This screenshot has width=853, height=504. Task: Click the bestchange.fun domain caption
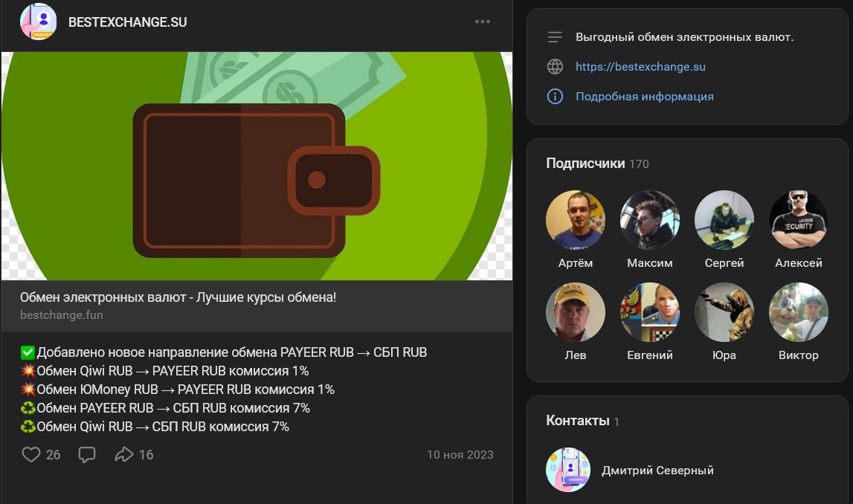[62, 314]
